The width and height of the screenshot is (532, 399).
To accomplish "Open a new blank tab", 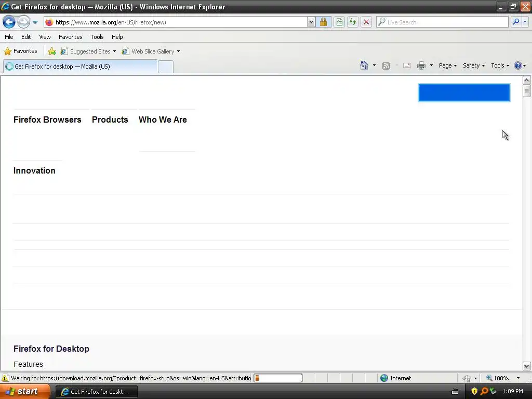I will pos(166,67).
